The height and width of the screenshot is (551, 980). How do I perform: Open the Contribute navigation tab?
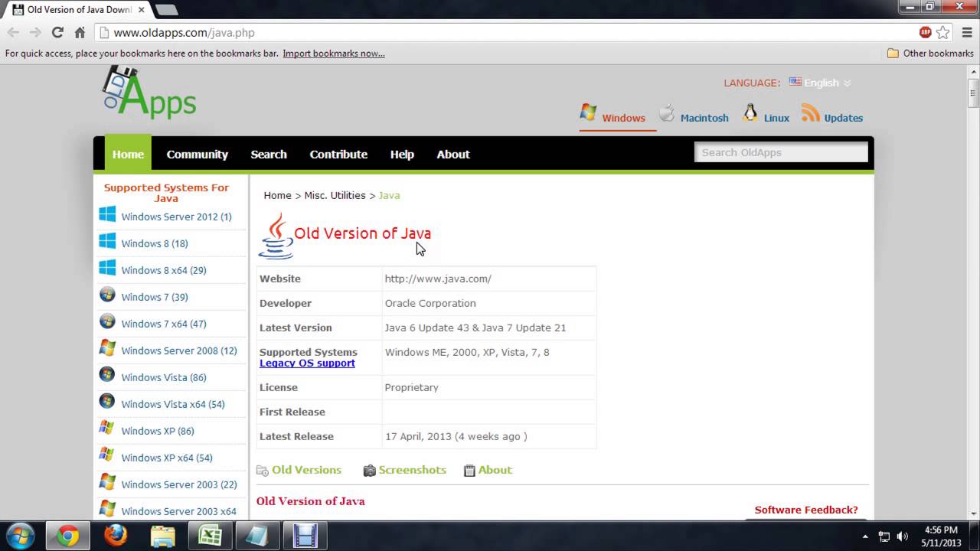coord(338,154)
